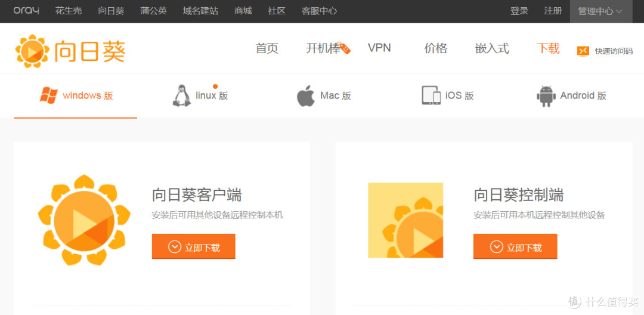Open 下载 in main navigation
The image size is (644, 315).
(x=549, y=48)
